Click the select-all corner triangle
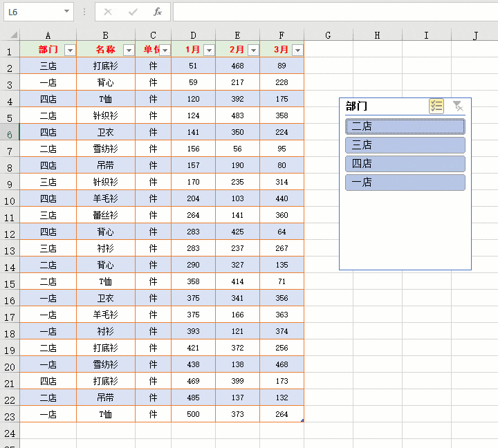 click(x=14, y=35)
